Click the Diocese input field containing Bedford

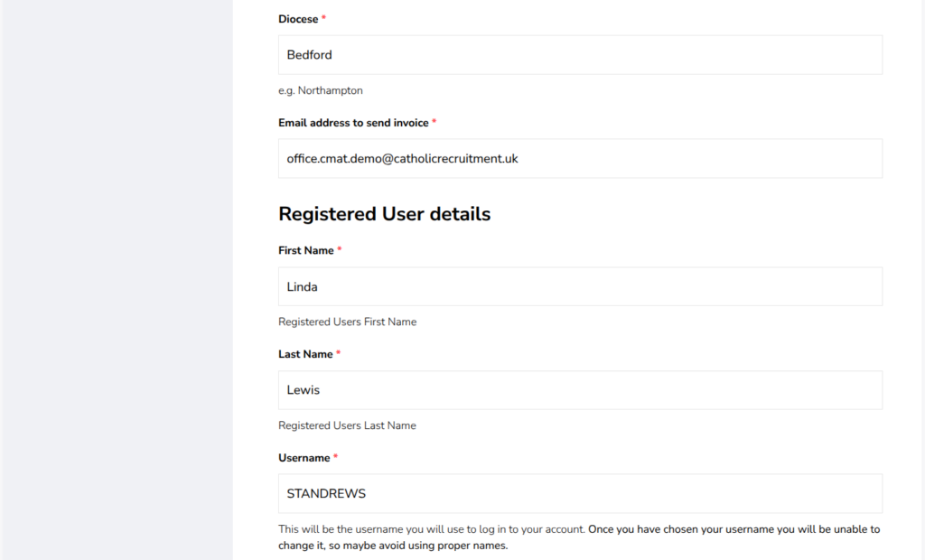[580, 55]
